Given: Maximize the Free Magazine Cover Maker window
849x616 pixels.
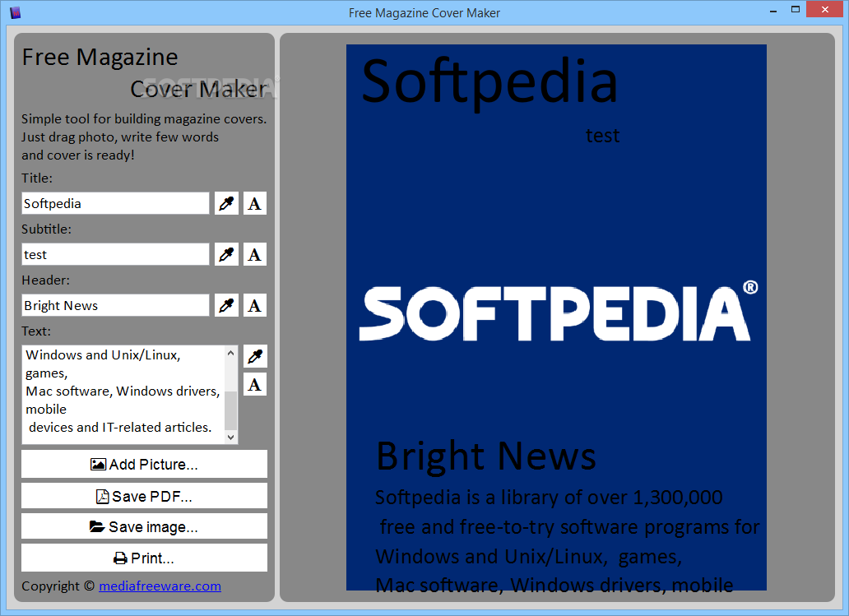Looking at the screenshot, I should pyautogui.click(x=796, y=10).
